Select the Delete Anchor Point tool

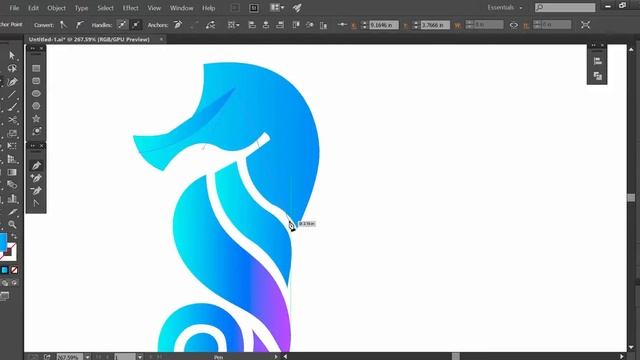coord(36,191)
